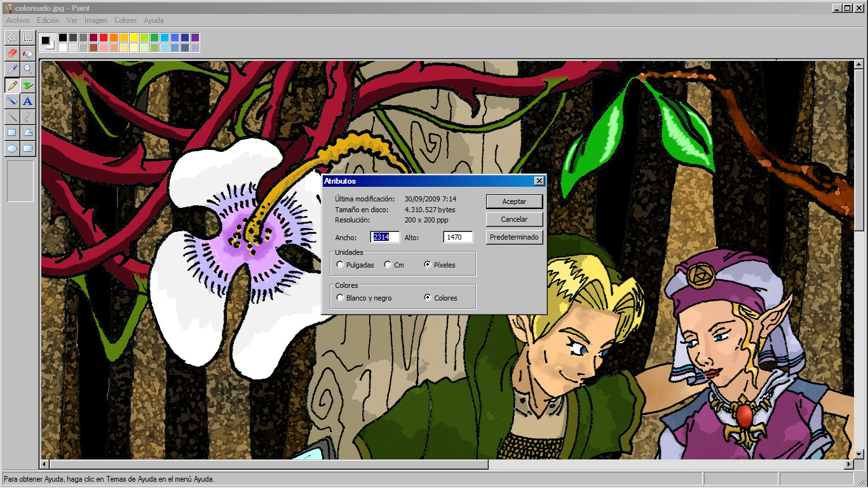Pick the brown color swatch

click(93, 48)
